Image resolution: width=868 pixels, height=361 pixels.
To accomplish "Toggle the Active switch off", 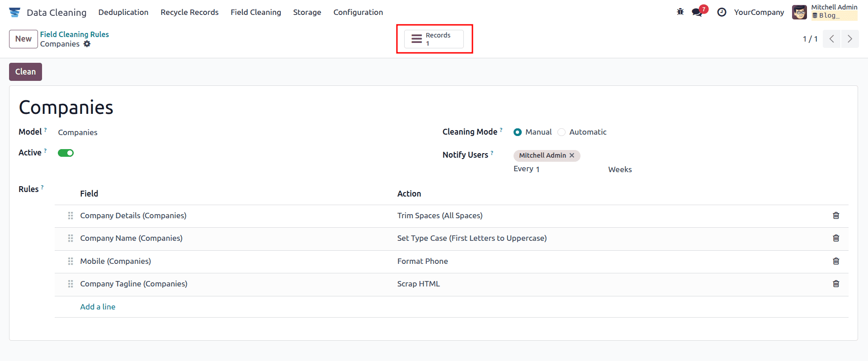I will pos(66,153).
